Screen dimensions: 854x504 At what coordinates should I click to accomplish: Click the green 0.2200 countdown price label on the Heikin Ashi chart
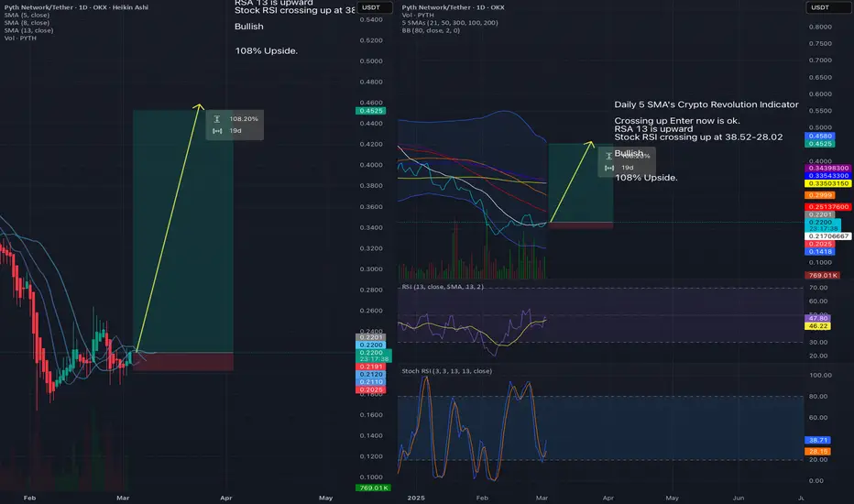tap(373, 356)
